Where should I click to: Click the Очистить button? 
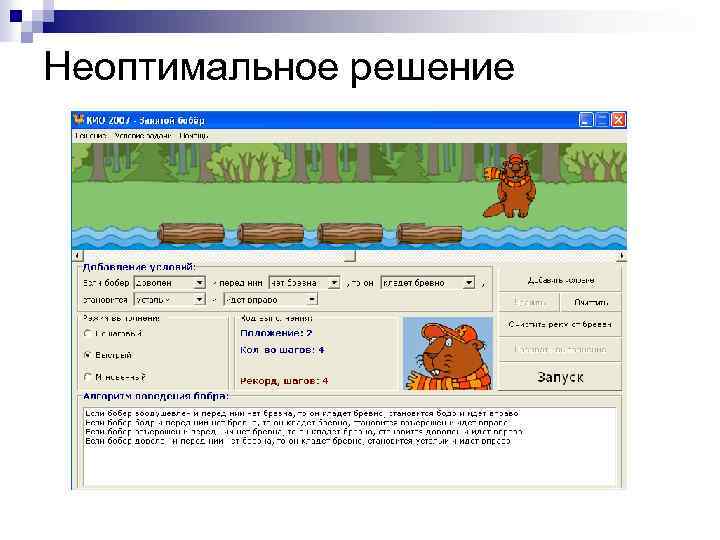pyautogui.click(x=591, y=302)
